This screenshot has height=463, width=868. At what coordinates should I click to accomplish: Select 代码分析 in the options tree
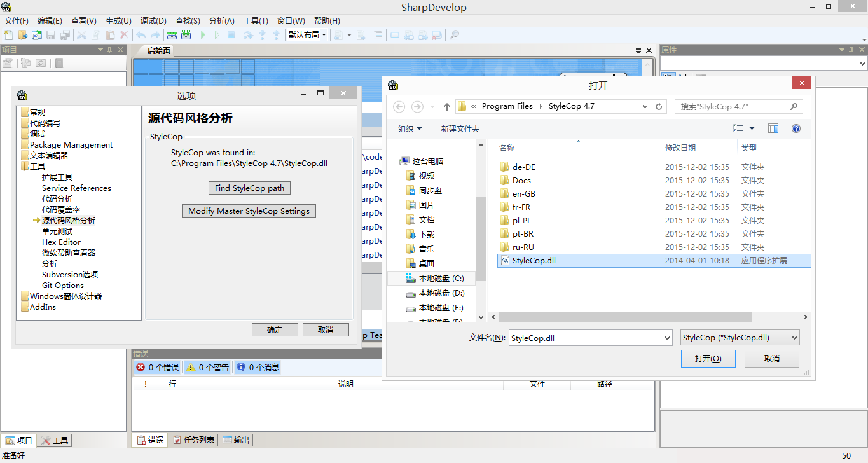click(x=57, y=198)
